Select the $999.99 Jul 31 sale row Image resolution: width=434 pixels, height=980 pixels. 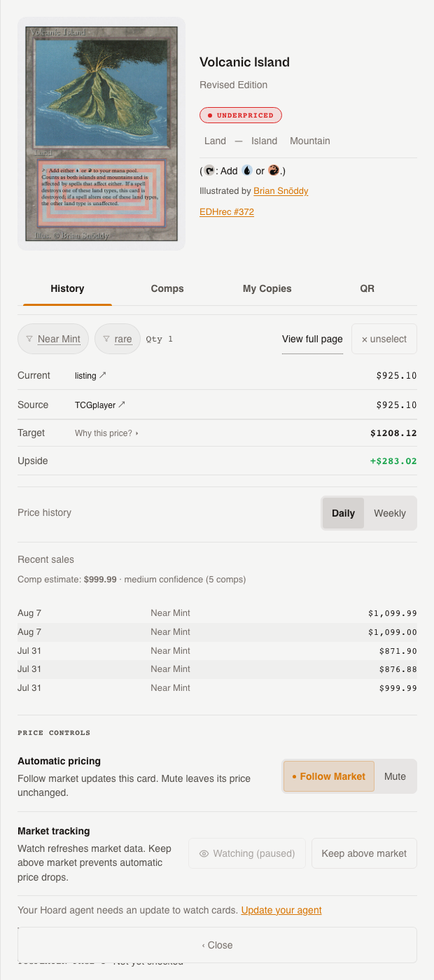tap(217, 688)
